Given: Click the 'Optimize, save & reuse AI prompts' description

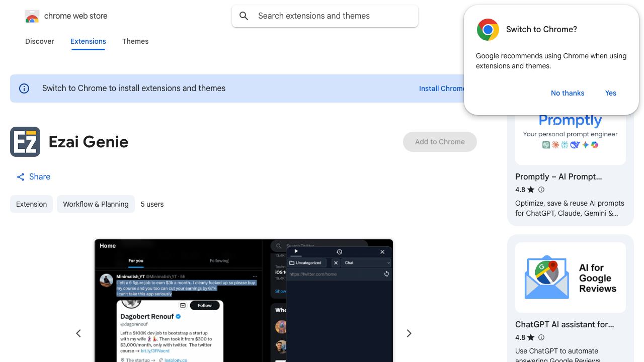Looking at the screenshot, I should (570, 208).
